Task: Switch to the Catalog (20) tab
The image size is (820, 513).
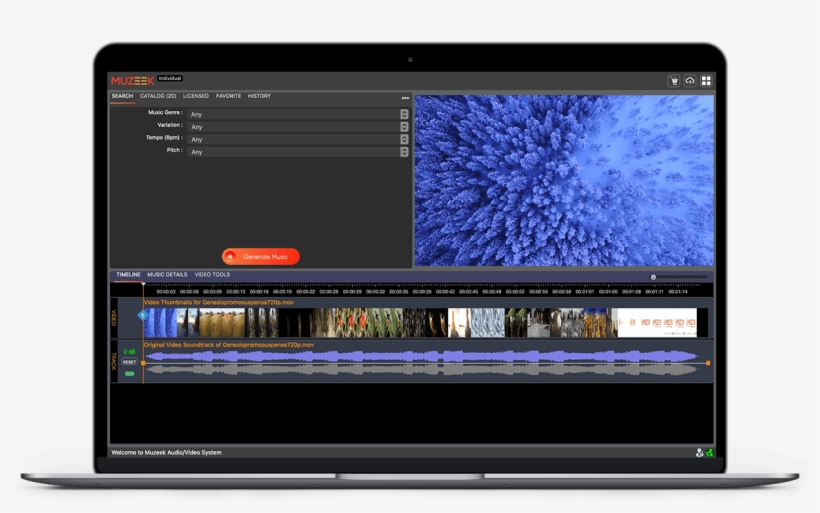Action: click(x=158, y=96)
